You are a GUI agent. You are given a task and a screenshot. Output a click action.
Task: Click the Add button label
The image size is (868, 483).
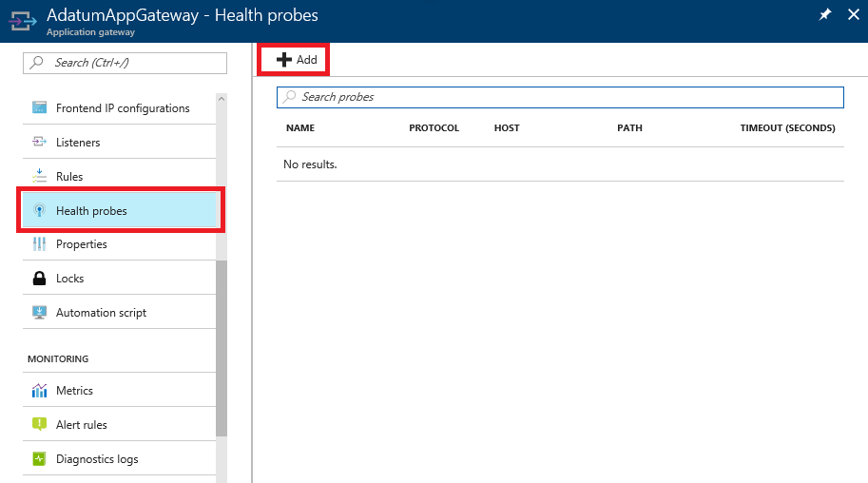(x=307, y=60)
